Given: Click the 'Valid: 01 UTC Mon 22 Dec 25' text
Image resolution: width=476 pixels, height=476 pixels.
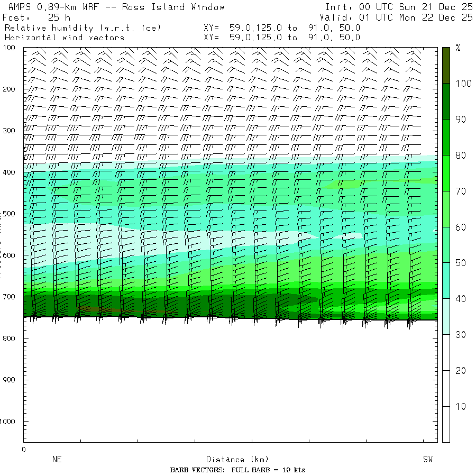Looking at the screenshot, I should point(396,17).
